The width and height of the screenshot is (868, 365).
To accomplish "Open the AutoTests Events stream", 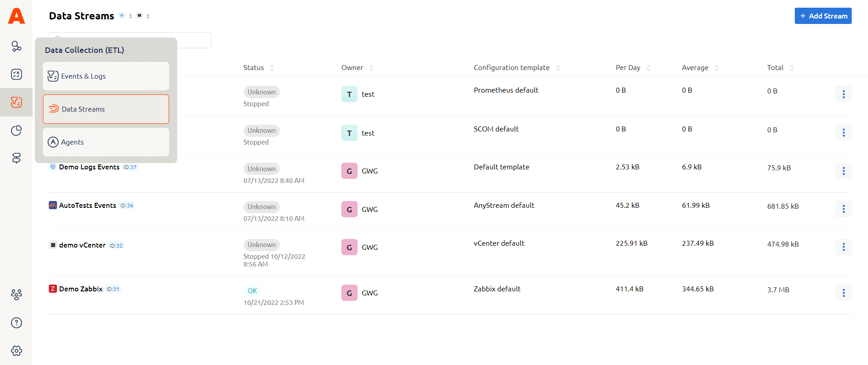I will 87,205.
